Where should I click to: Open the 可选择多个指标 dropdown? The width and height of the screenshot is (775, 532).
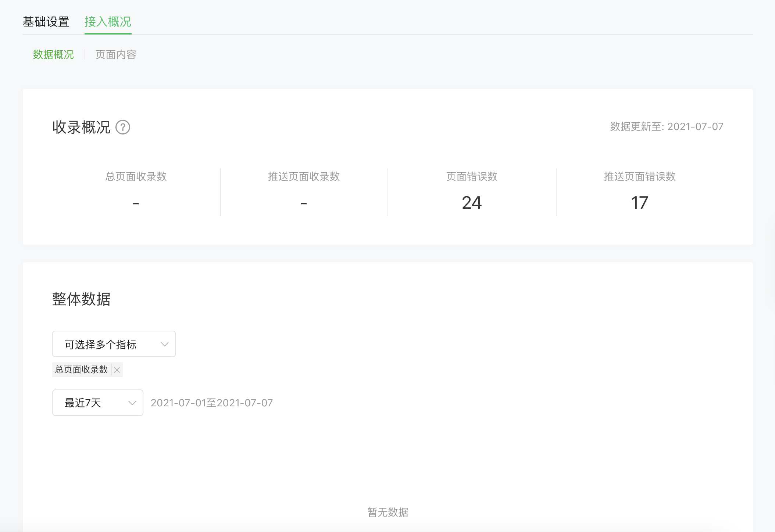tap(114, 344)
